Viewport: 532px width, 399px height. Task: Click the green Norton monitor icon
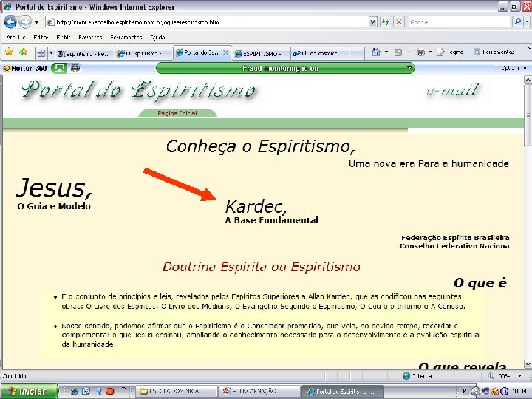tap(59, 68)
